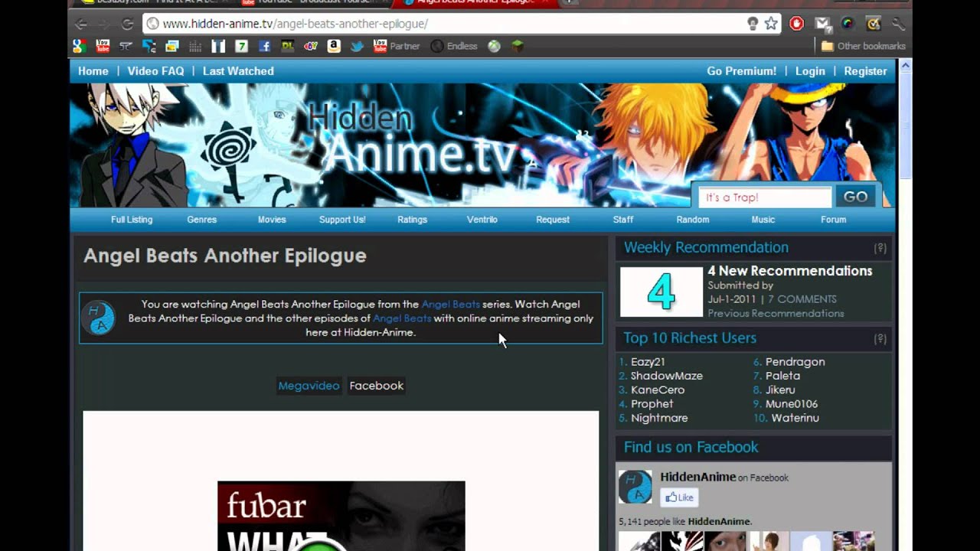980x551 pixels.
Task: Open the Google bookmark icon
Action: 80,46
